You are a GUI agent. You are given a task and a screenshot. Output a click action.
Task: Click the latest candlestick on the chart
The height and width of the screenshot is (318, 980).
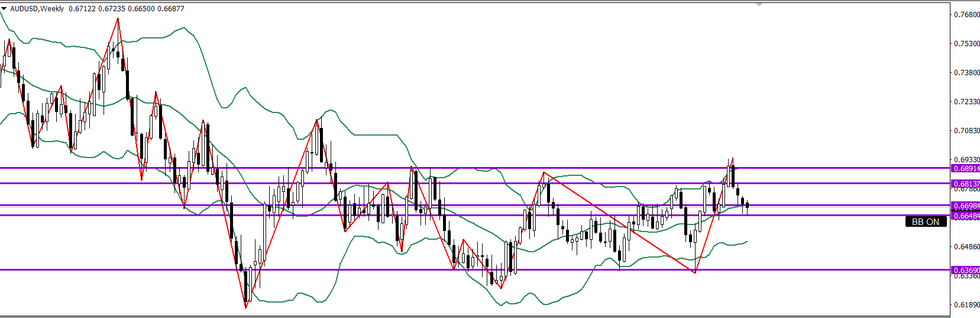coord(748,205)
